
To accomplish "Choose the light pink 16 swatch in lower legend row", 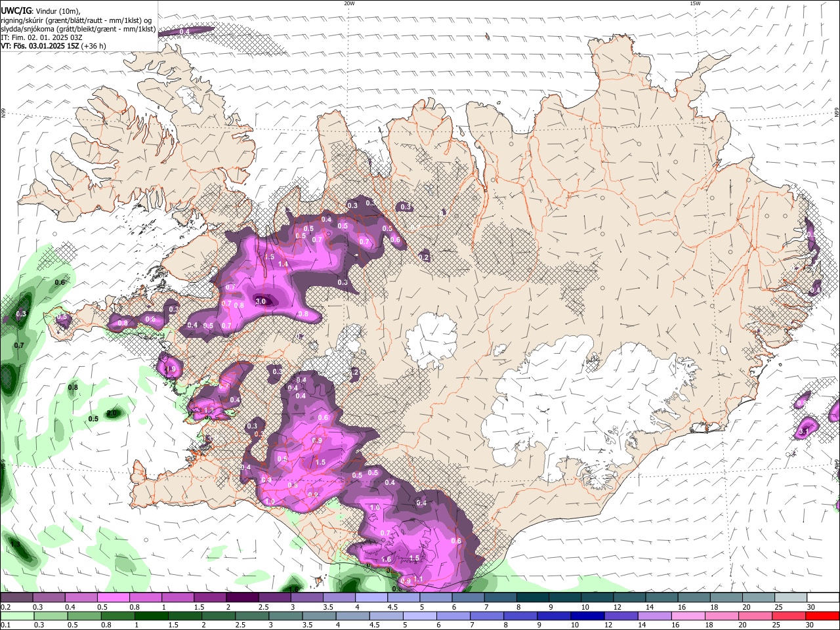I will (x=688, y=616).
